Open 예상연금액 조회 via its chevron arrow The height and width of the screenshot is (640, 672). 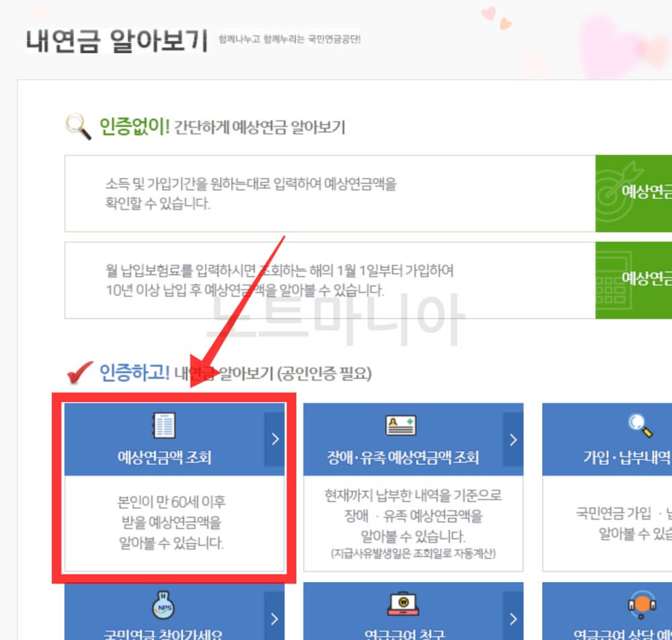click(274, 438)
